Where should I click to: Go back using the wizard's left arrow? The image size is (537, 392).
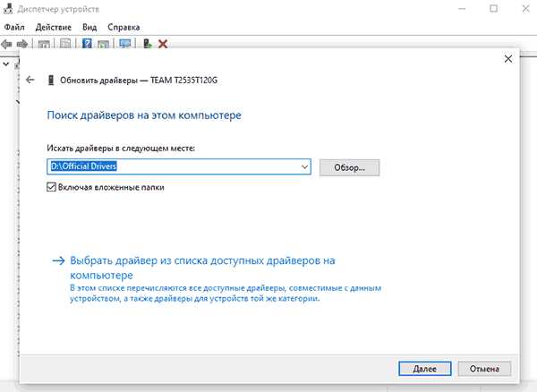(30, 80)
